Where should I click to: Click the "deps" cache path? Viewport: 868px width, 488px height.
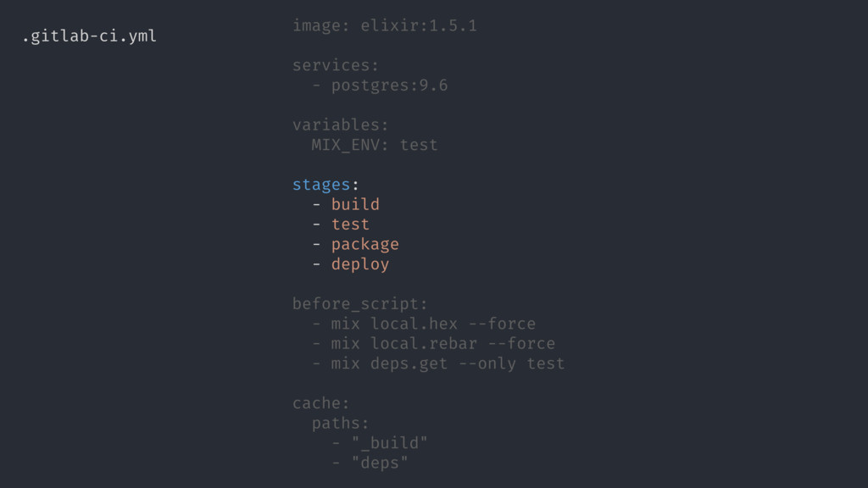[x=379, y=463]
